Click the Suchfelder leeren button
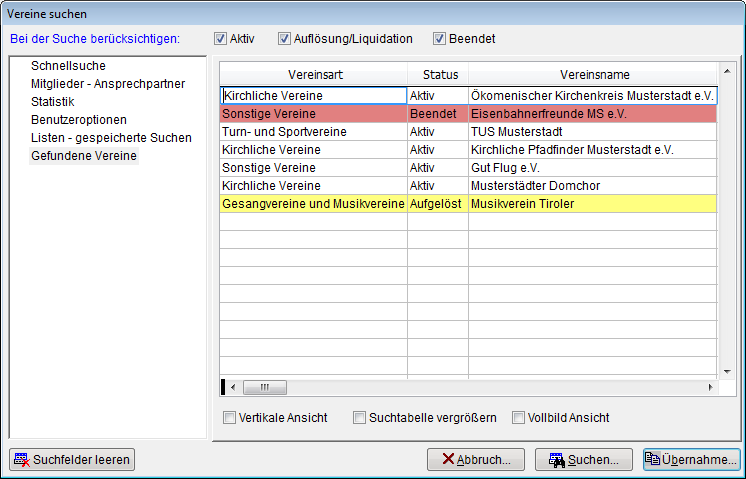Screen dimensions: 746x479 click(x=71, y=460)
